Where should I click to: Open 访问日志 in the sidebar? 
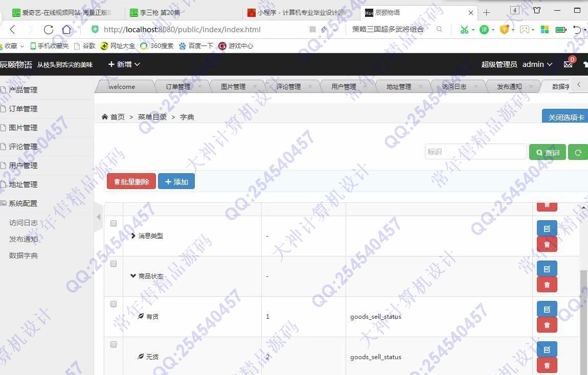coord(23,223)
